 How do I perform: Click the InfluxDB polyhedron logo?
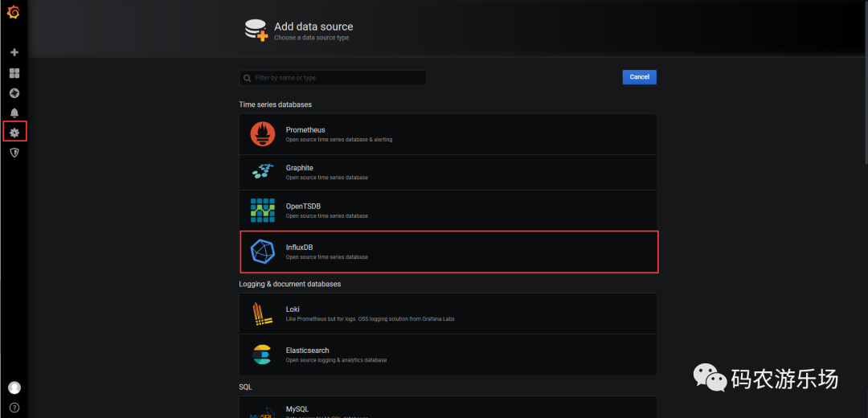pos(263,252)
